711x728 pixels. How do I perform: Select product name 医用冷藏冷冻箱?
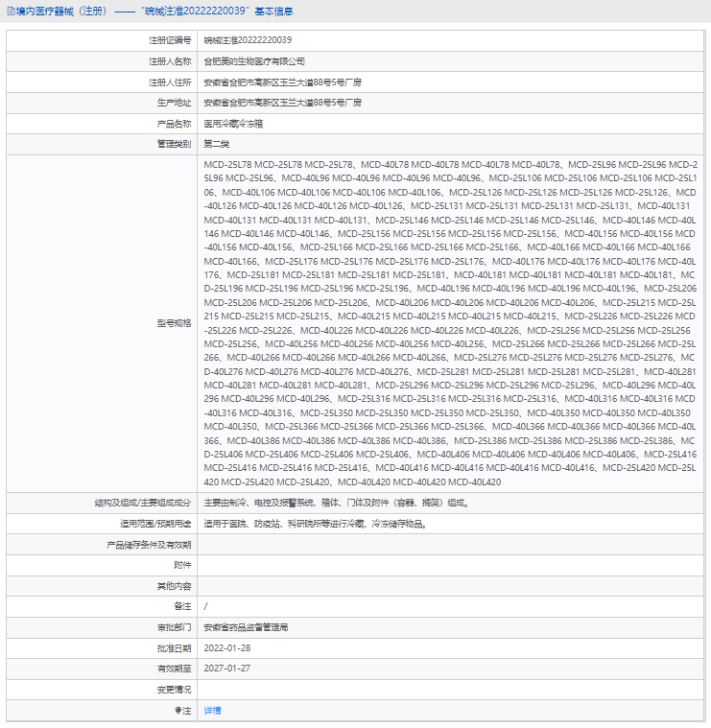tap(233, 124)
